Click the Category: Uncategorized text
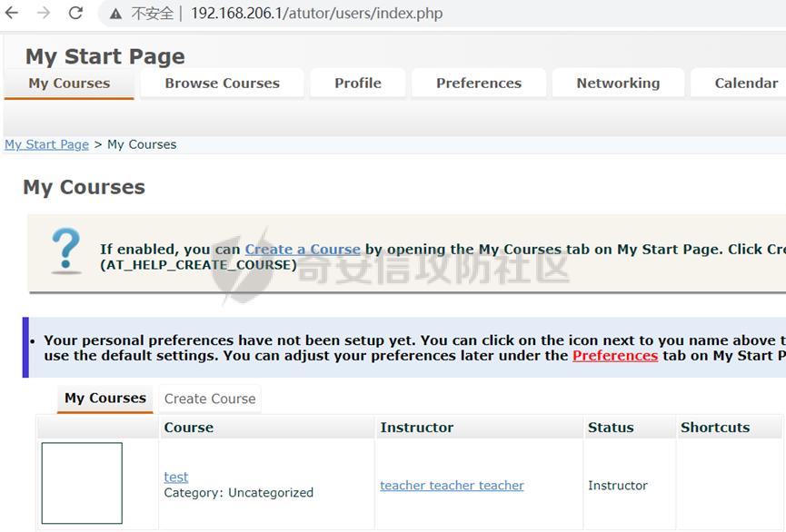 click(239, 493)
